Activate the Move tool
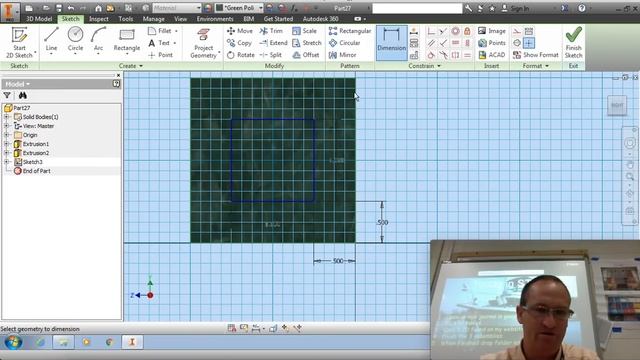This screenshot has height=360, width=640. click(x=240, y=31)
